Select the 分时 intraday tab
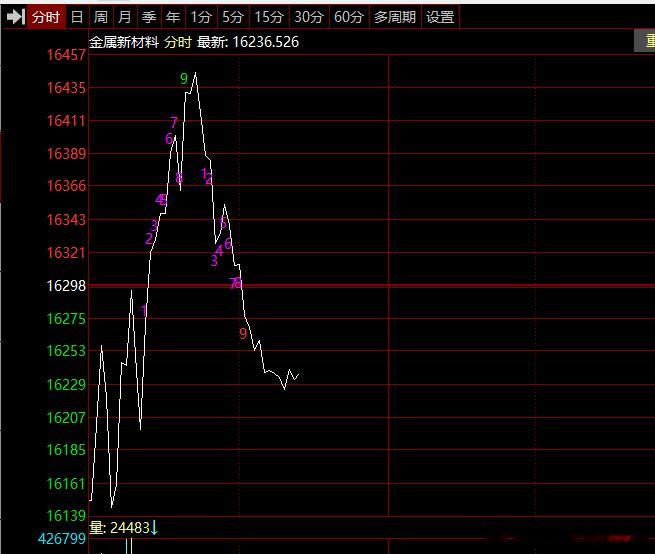Viewport: 655px width, 554px height. (46, 17)
